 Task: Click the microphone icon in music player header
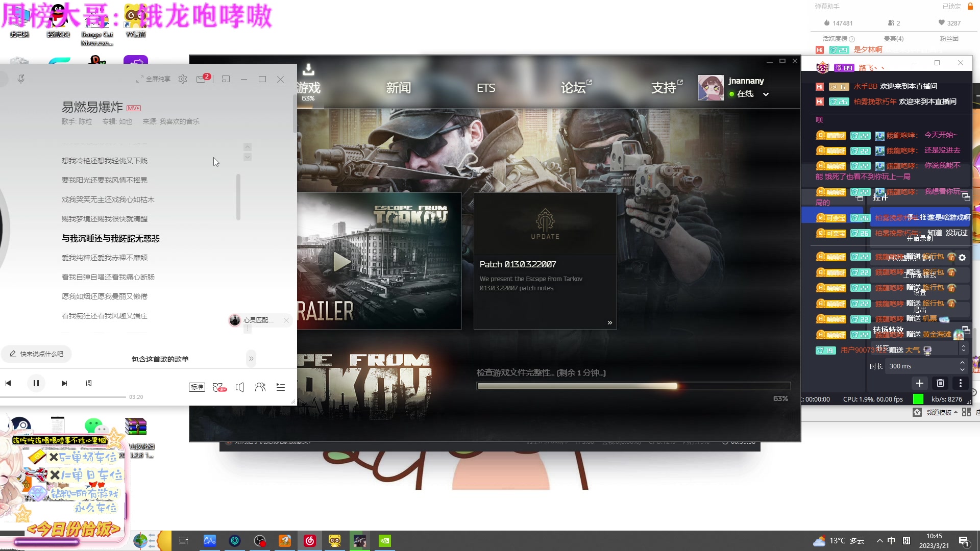21,79
